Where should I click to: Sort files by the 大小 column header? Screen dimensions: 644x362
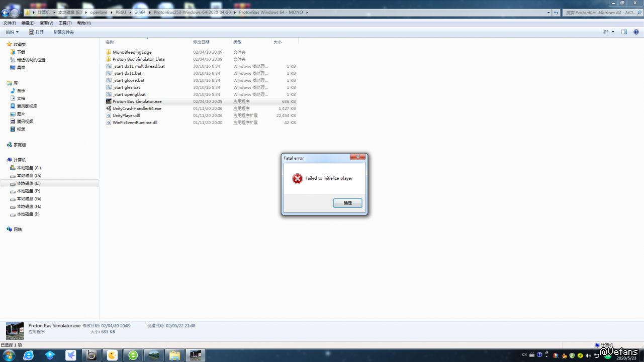(x=285, y=42)
